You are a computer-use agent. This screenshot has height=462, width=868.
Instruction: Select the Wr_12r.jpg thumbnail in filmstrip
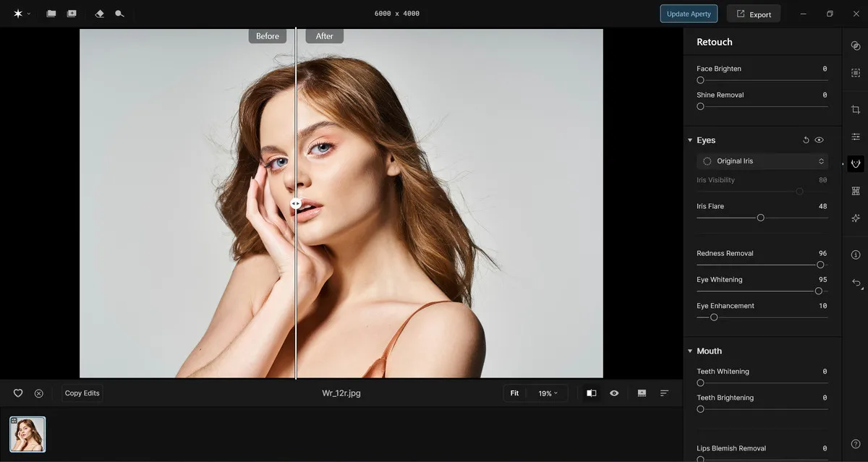pos(27,434)
